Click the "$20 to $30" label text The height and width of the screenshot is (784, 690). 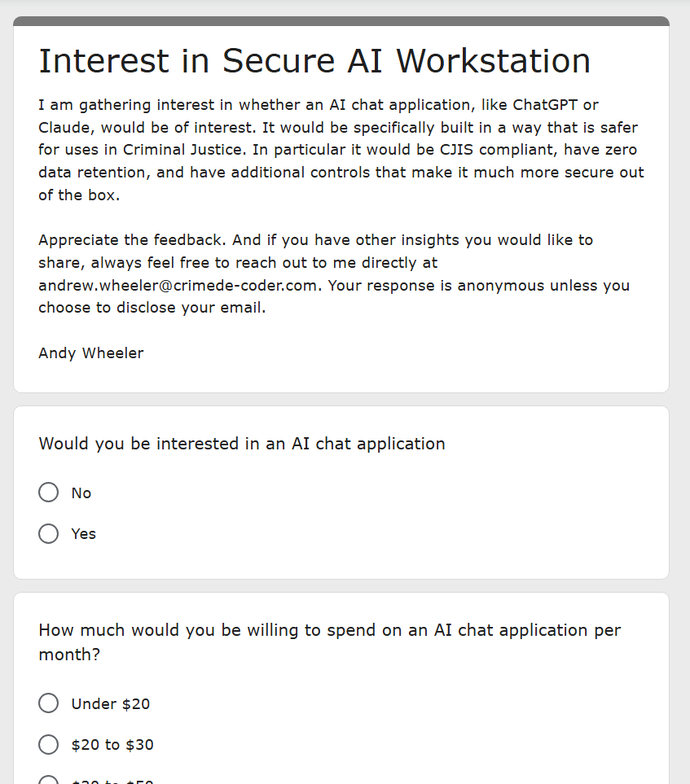click(112, 745)
